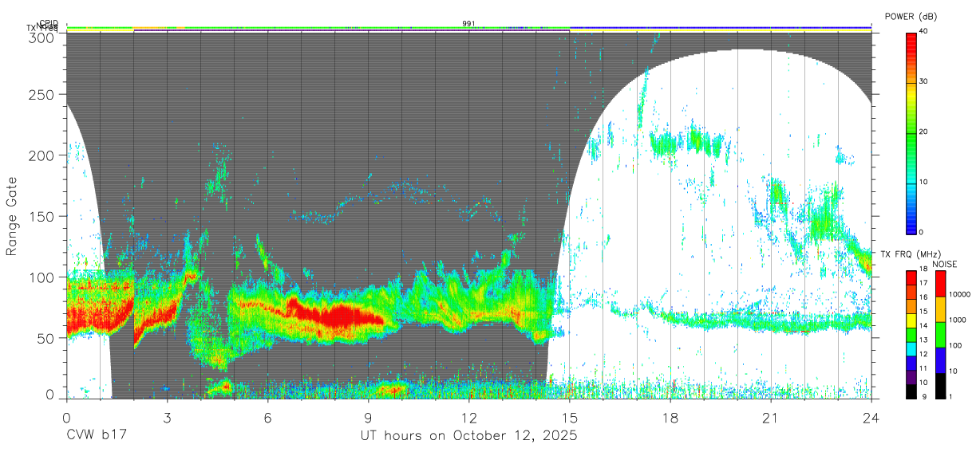980x452 pixels.
Task: Click the '1' label on the NOISE scale
Action: [951, 396]
